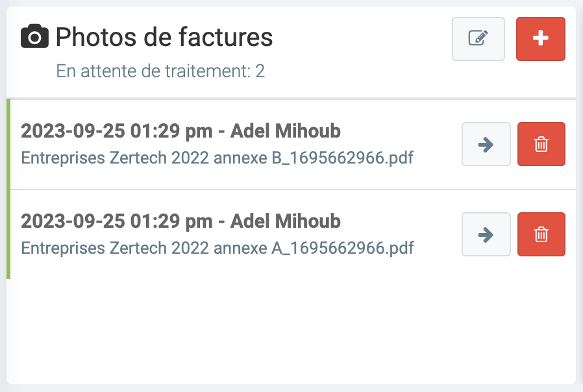The image size is (583, 392).
Task: Click the Photos de factures title
Action: (164, 38)
